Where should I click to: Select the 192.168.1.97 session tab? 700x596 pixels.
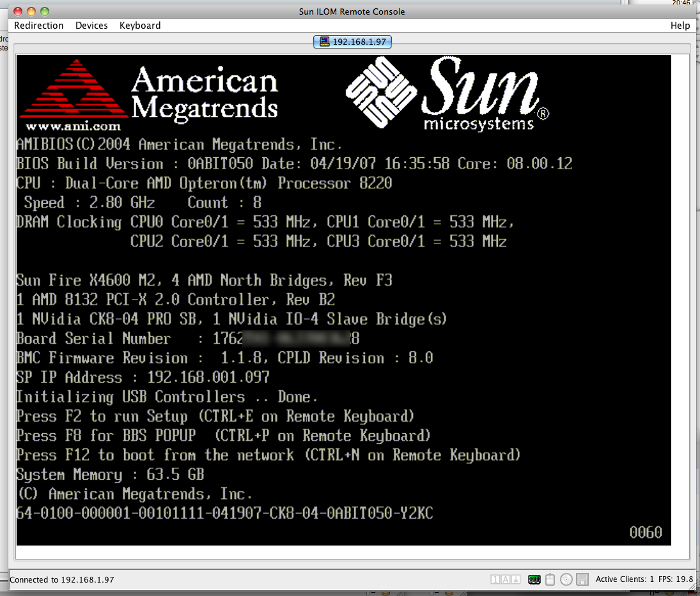coord(353,42)
